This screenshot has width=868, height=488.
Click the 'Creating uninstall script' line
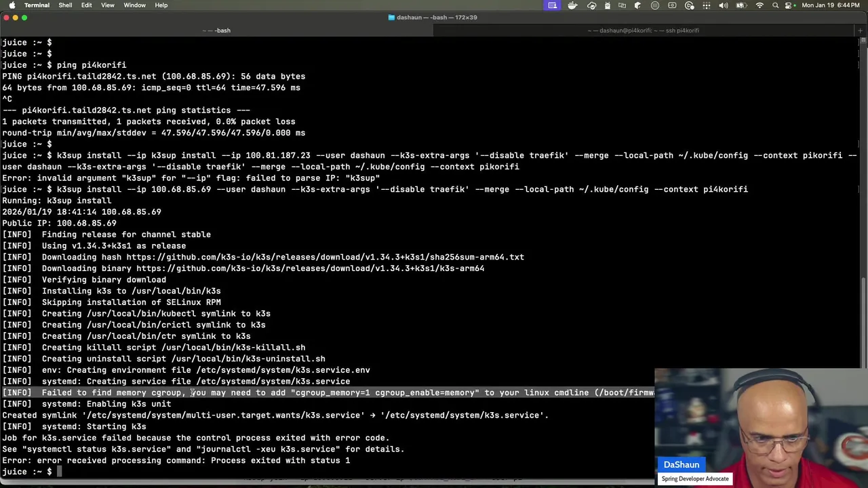click(163, 359)
